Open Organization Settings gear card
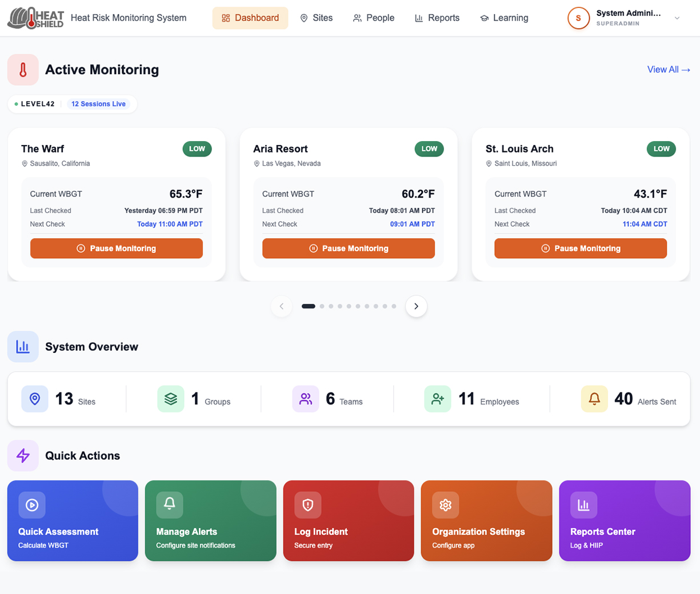This screenshot has width=700, height=594. click(486, 520)
